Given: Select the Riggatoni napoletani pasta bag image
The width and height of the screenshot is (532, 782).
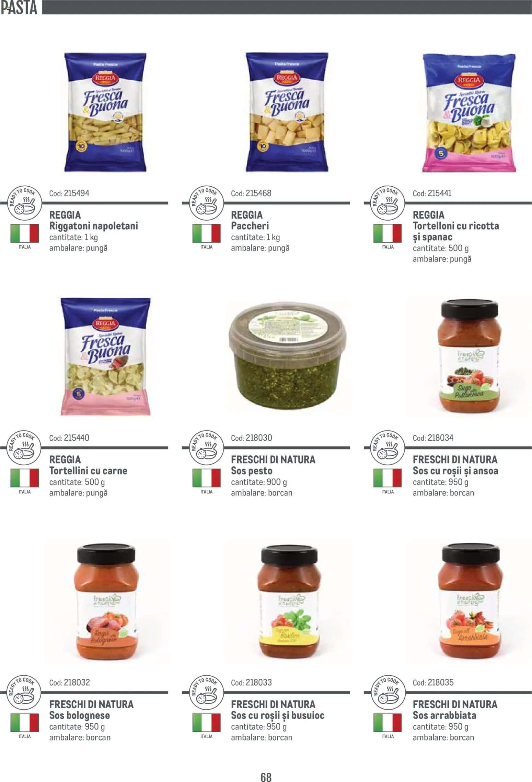Looking at the screenshot, I should (x=105, y=112).
